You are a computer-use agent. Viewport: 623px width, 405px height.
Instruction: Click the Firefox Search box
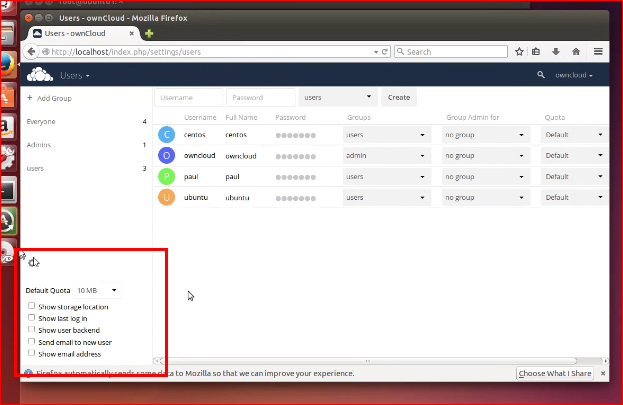(x=451, y=52)
